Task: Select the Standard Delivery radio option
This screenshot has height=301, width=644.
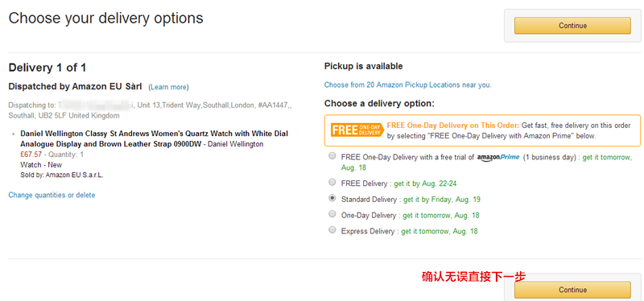Action: pos(332,198)
